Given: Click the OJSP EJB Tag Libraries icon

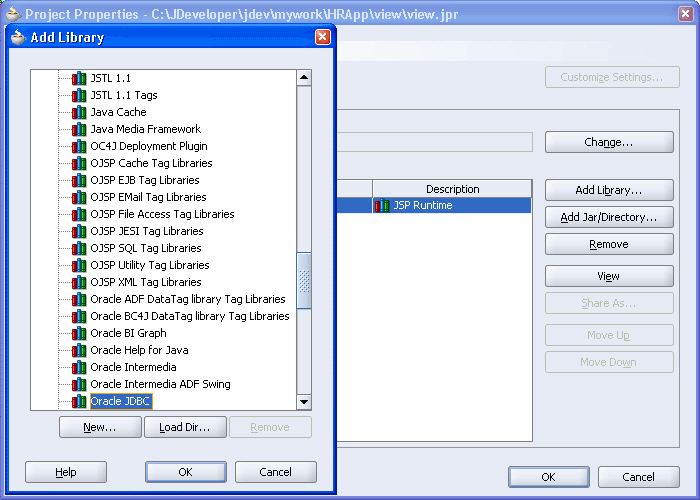Looking at the screenshot, I should pyautogui.click(x=79, y=180).
